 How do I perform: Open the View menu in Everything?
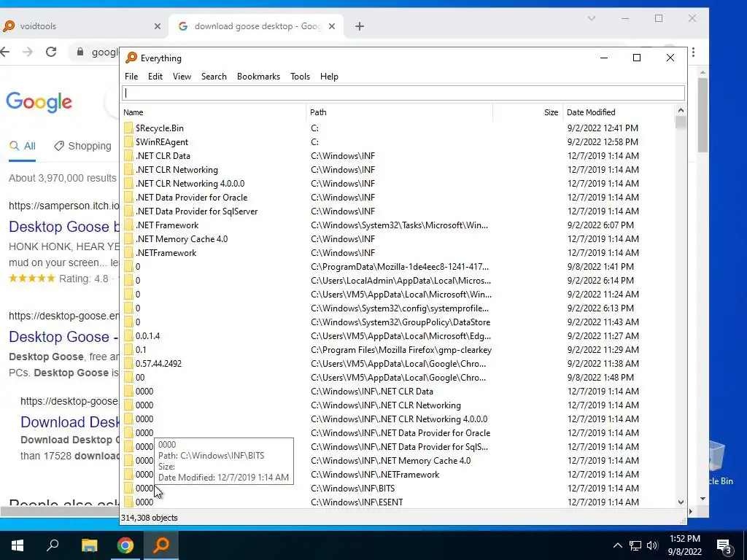tap(182, 76)
